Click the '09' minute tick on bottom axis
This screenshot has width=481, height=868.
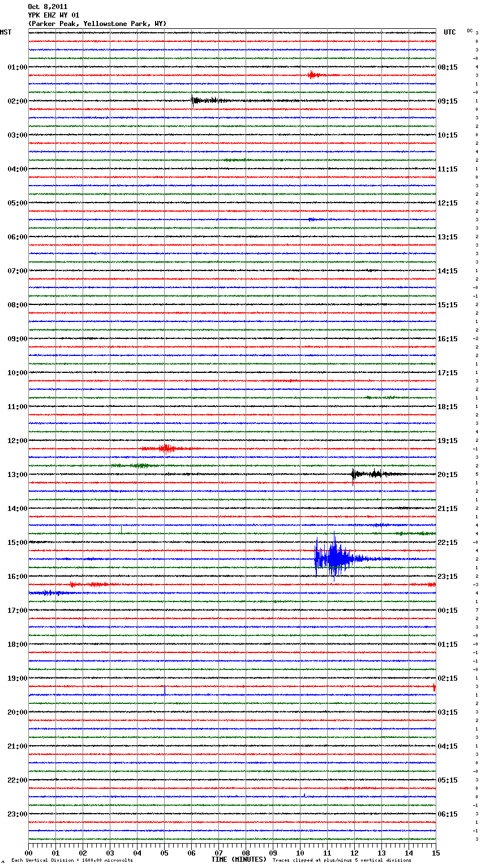pos(273,853)
